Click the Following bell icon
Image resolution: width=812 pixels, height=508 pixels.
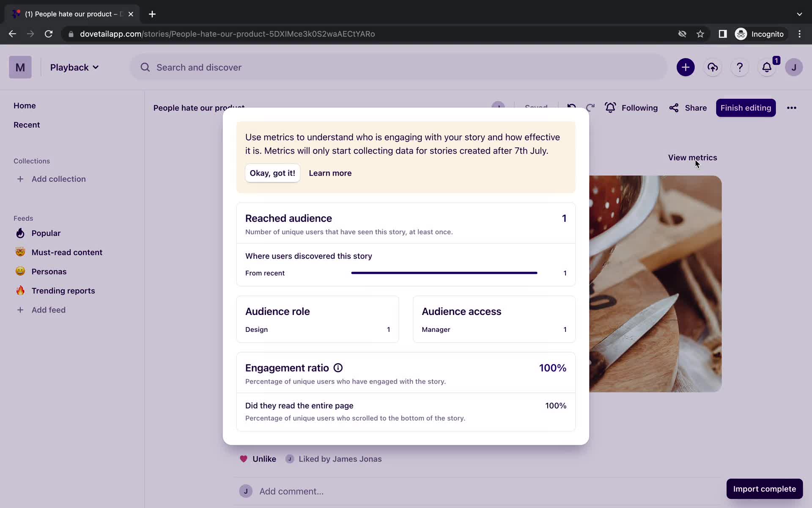click(611, 108)
